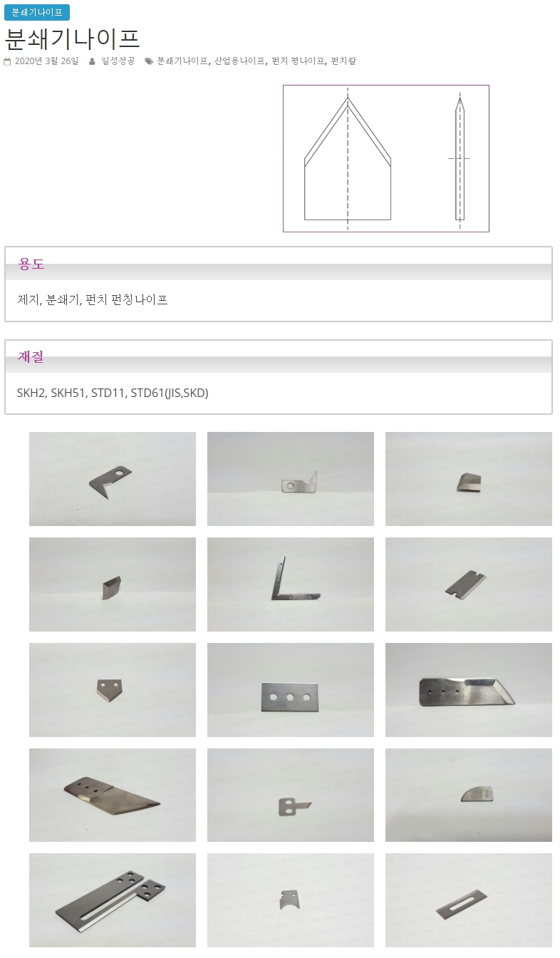Open the 펀치칼 tag link
This screenshot has width=560, height=958.
343,61
